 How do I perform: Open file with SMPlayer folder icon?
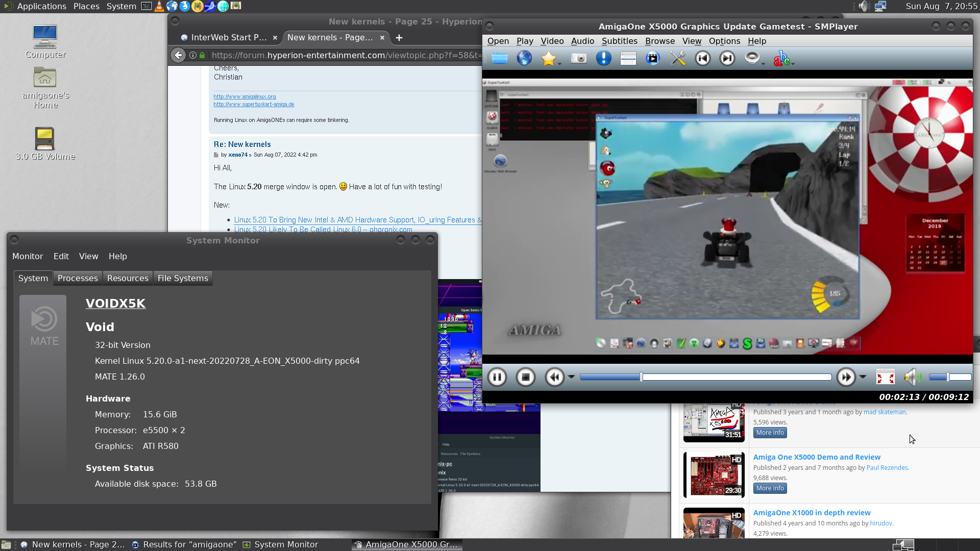[x=500, y=58]
